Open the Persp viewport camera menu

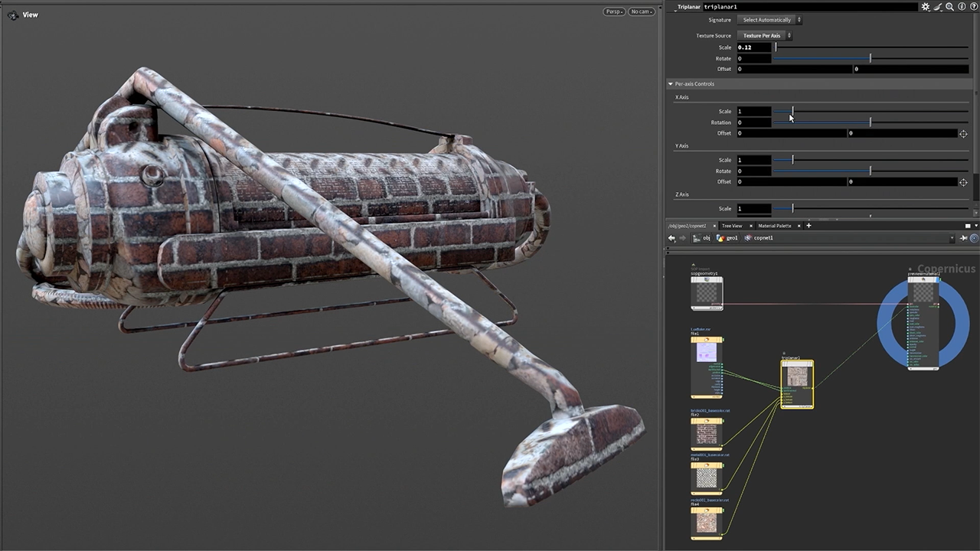pyautogui.click(x=614, y=11)
